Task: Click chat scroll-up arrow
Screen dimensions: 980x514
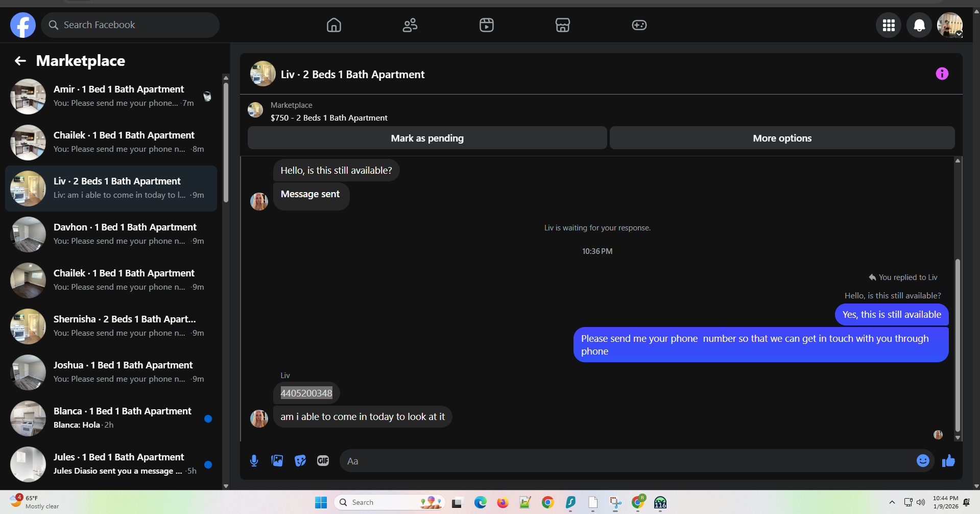Action: click(x=958, y=160)
